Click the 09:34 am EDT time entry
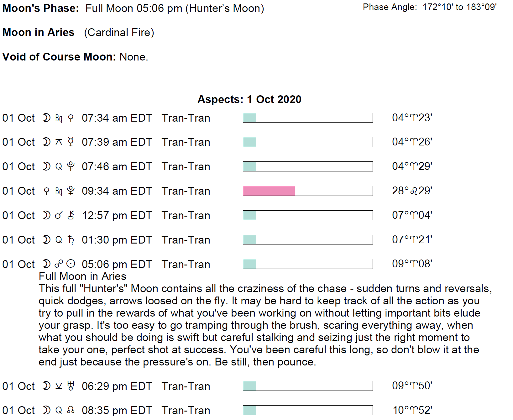513x420 pixels. tap(117, 191)
